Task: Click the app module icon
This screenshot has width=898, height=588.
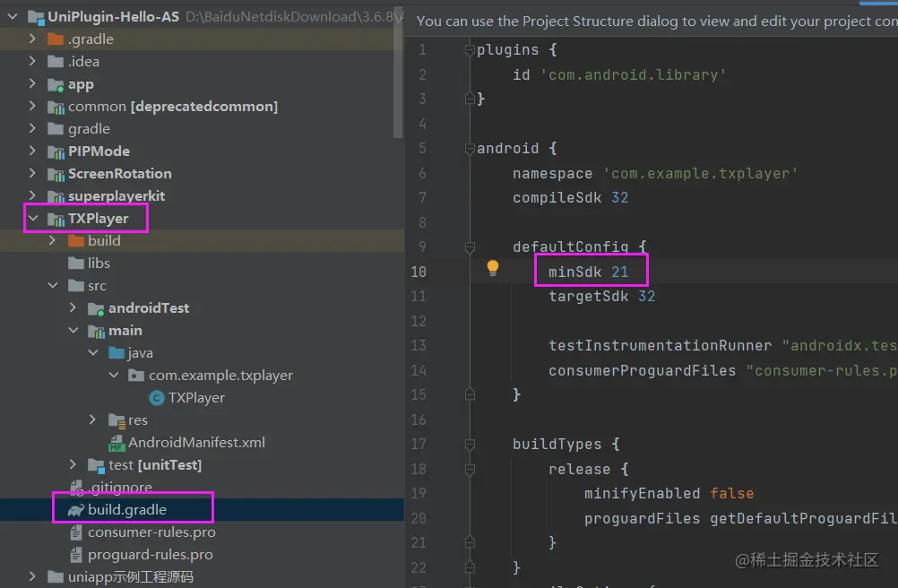Action: point(56,85)
